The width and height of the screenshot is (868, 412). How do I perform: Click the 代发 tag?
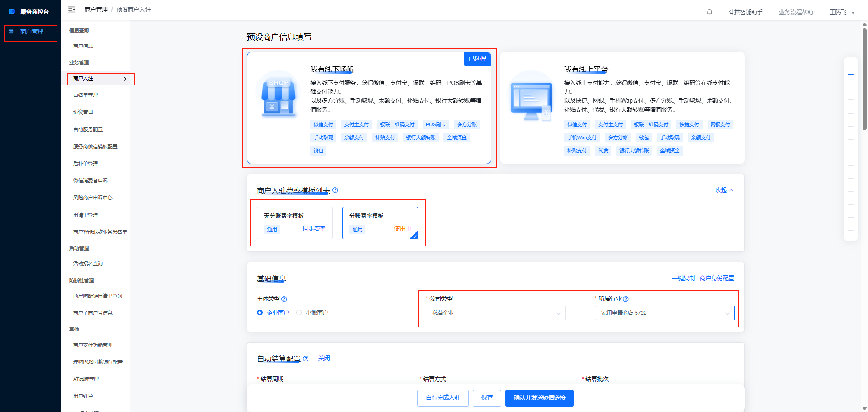point(603,151)
